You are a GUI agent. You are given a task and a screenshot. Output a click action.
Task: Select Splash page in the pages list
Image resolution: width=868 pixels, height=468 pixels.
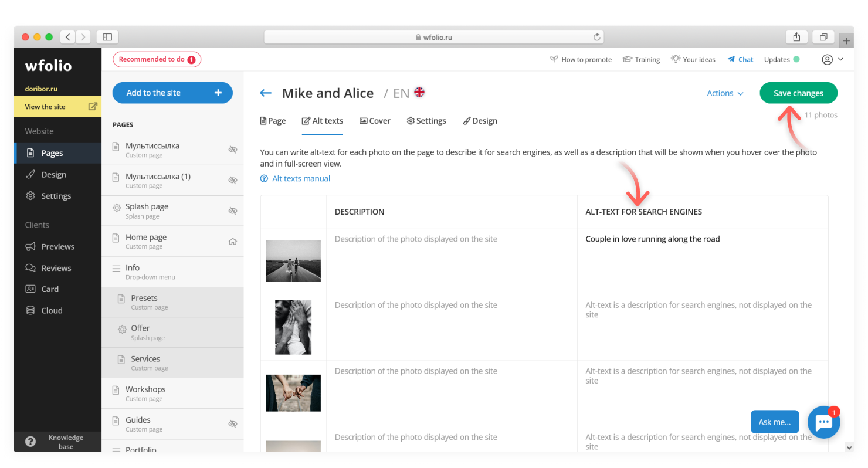pos(172,211)
